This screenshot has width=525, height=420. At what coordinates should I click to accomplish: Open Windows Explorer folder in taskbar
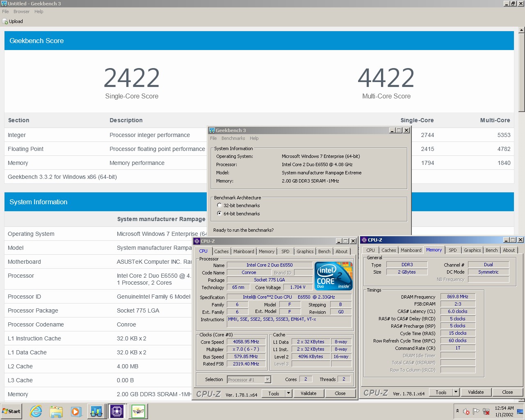click(x=56, y=411)
